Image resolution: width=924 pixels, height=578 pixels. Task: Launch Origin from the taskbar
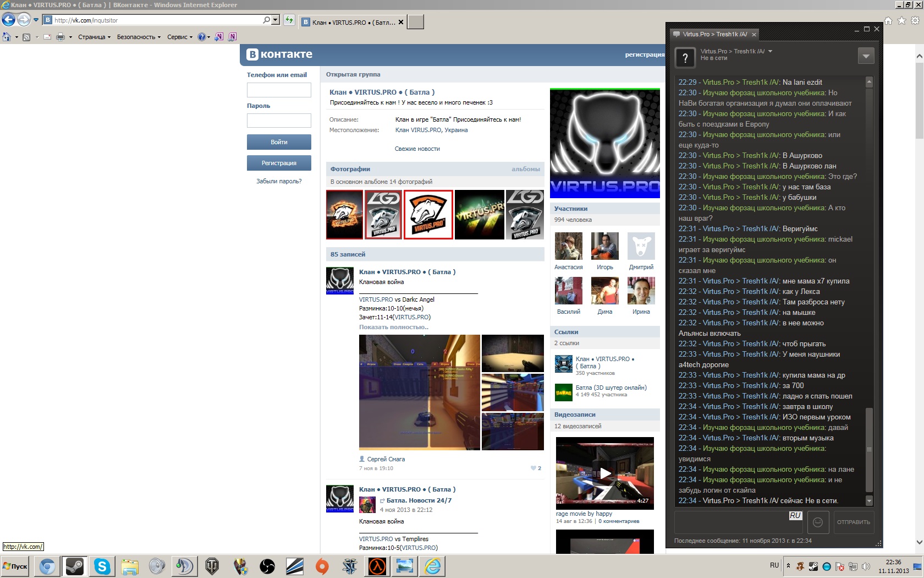coord(322,566)
